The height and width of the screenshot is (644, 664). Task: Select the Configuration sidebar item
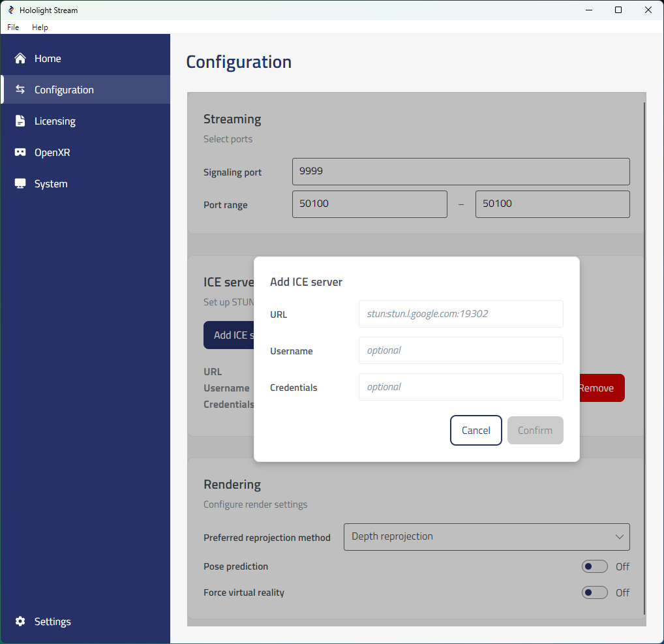(86, 89)
